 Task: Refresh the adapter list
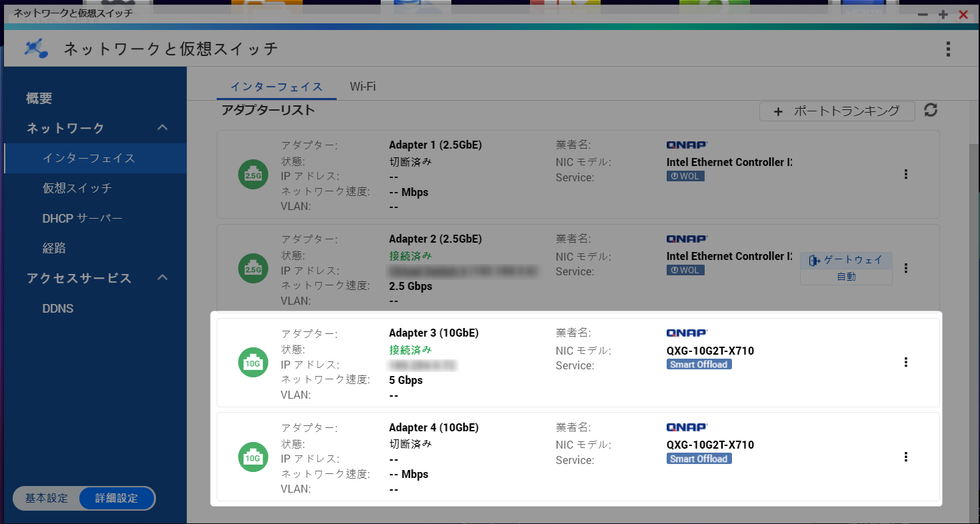(931, 111)
